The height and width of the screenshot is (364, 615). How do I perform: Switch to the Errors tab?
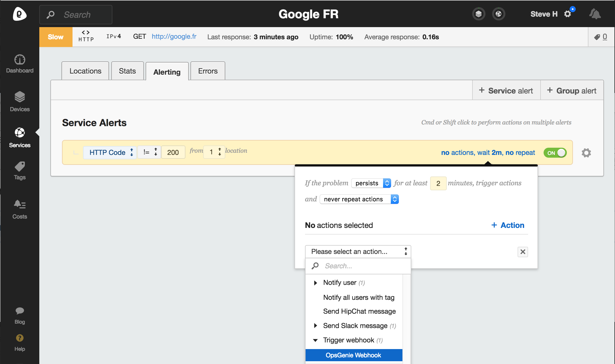pos(207,71)
